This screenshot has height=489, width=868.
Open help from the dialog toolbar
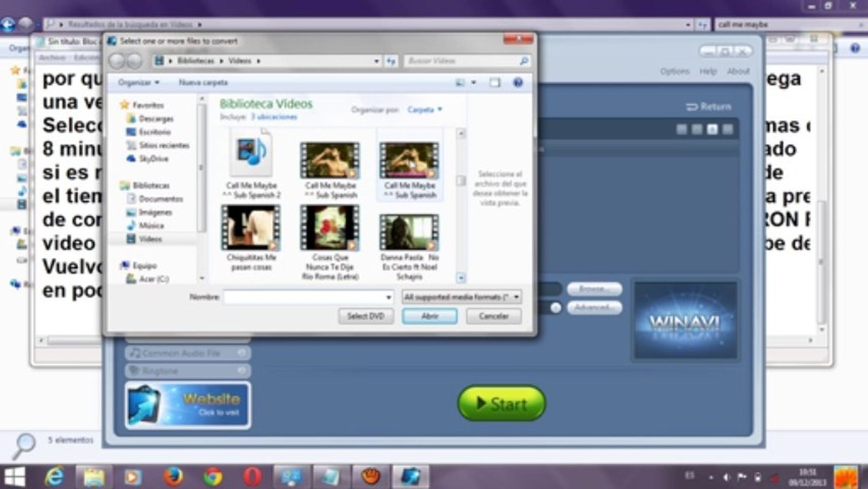point(518,82)
